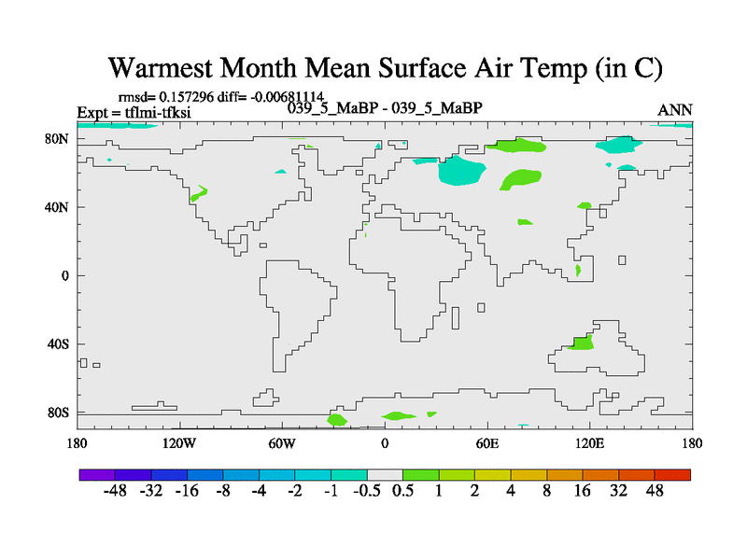The width and height of the screenshot is (747, 560).
Task: Pick the green colorbar swatch between 0.5 and 1
Action: tap(421, 475)
